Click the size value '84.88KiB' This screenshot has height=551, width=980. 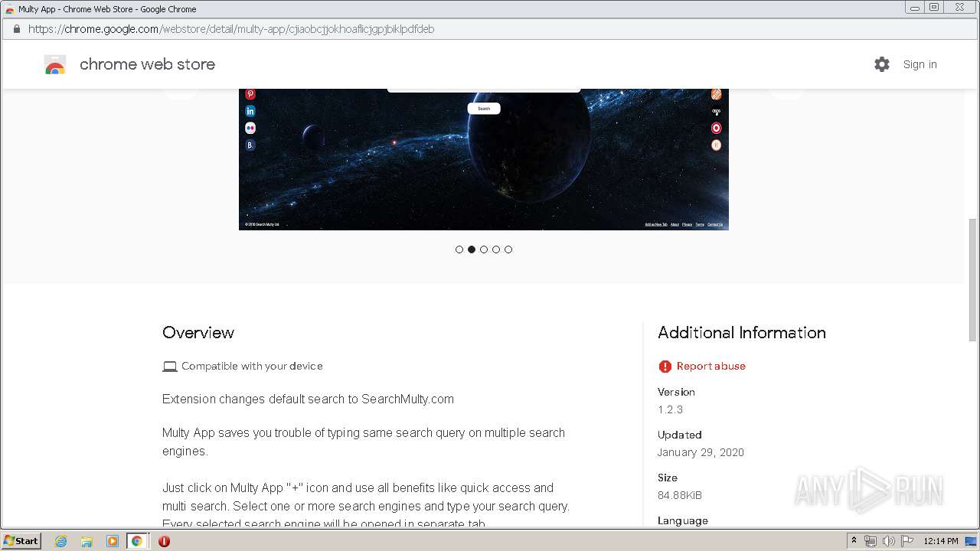680,495
